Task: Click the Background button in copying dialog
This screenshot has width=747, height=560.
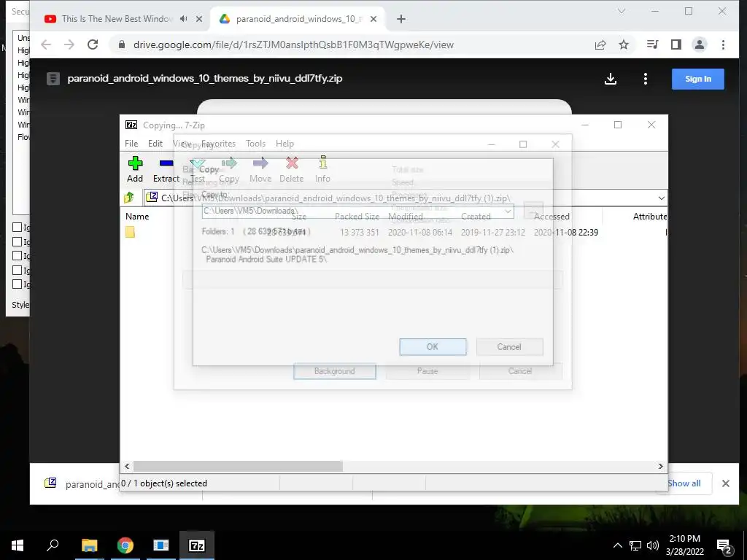Action: (x=334, y=371)
